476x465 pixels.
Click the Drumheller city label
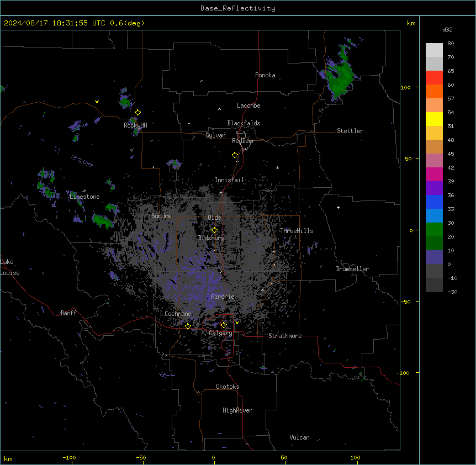(x=352, y=269)
